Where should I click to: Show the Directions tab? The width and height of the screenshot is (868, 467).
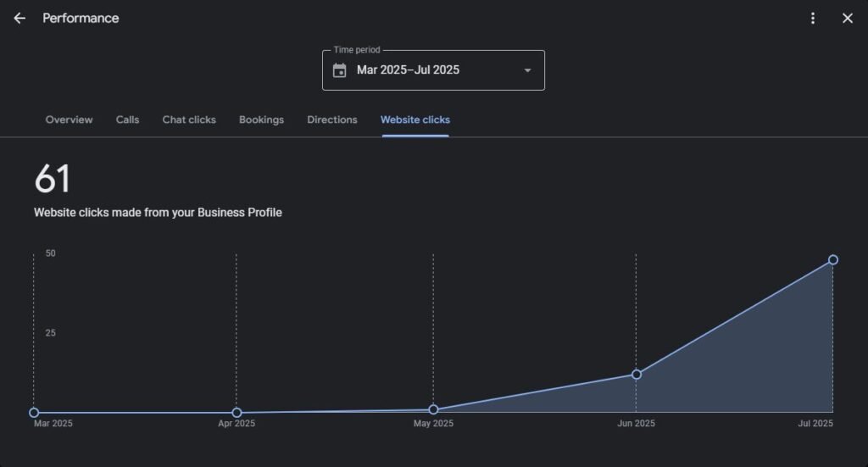pos(332,120)
